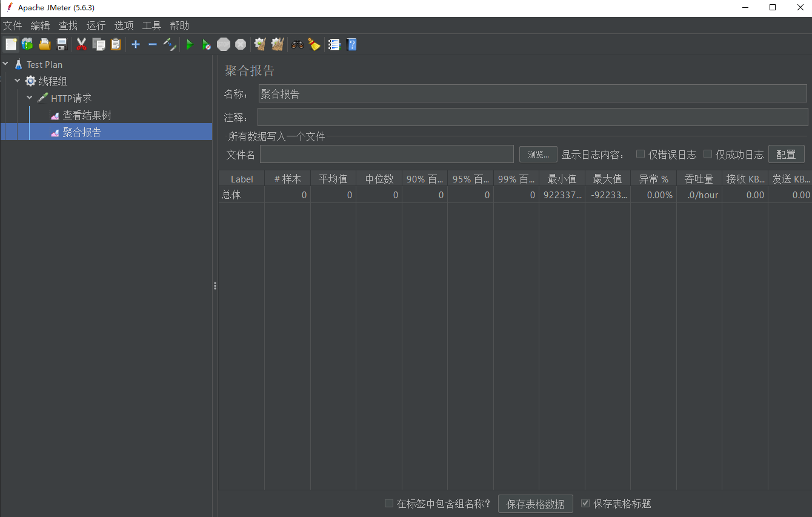Enable 仅错误日志 checkbox
Screen dimensions: 812x517
pos(640,154)
